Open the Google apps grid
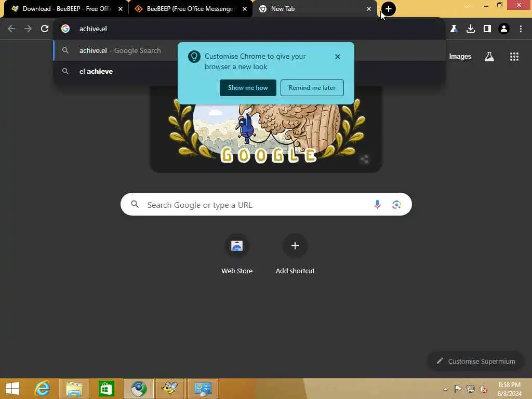The image size is (532, 399). point(514,57)
